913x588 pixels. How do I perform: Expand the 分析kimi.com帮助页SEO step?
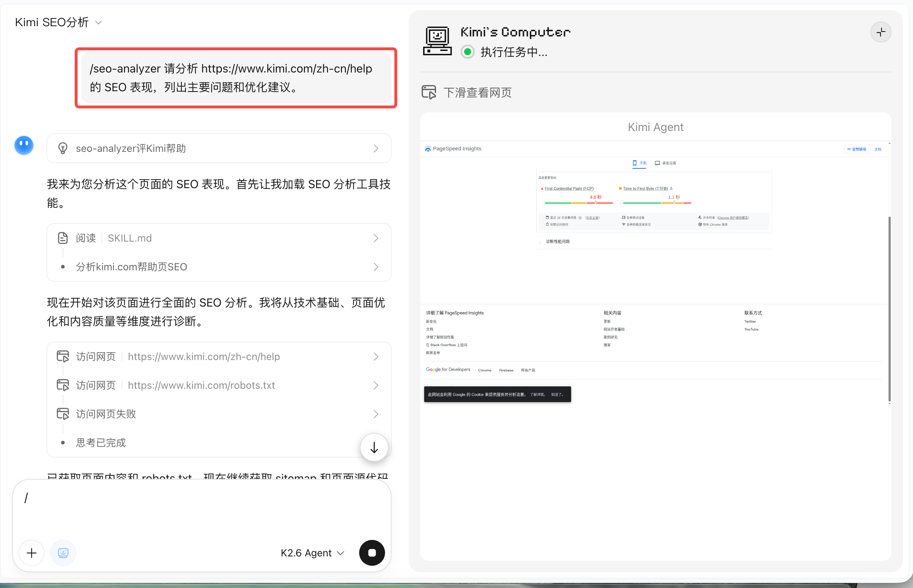pyautogui.click(x=376, y=266)
